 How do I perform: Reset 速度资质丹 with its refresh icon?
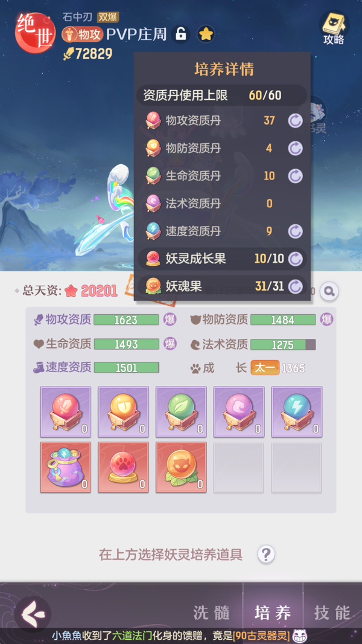[x=295, y=231]
